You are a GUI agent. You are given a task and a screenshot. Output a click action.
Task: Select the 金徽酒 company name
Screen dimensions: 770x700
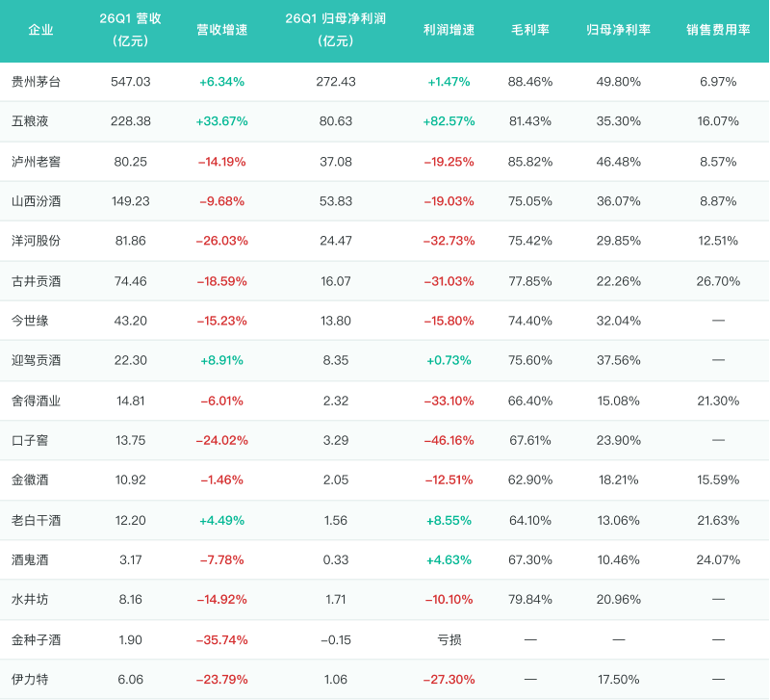(30, 480)
